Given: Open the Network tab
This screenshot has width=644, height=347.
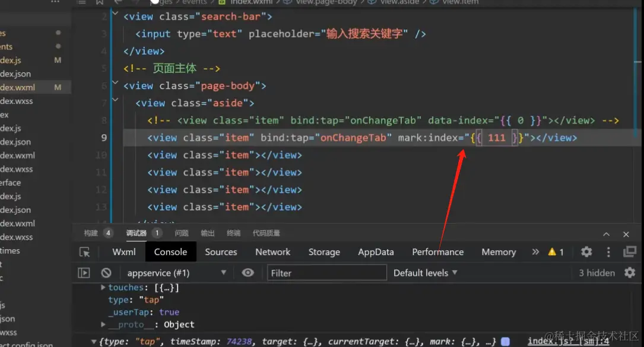Looking at the screenshot, I should (x=272, y=252).
